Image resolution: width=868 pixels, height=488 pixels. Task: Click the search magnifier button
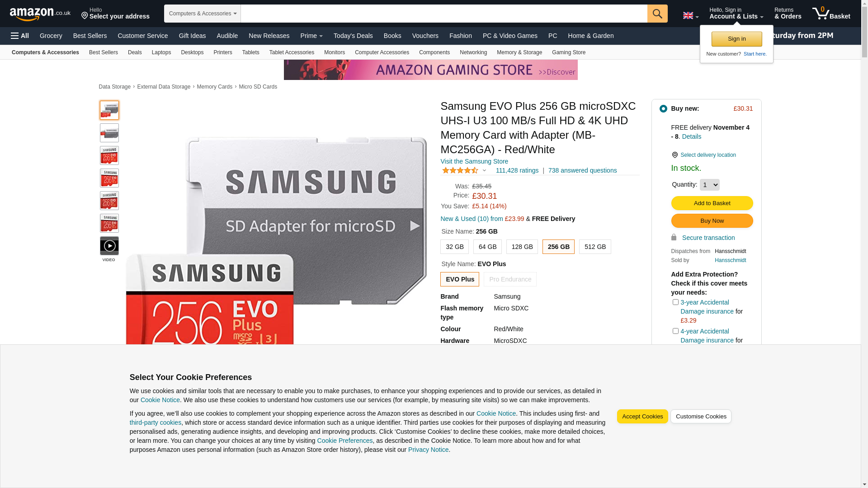coord(657,14)
